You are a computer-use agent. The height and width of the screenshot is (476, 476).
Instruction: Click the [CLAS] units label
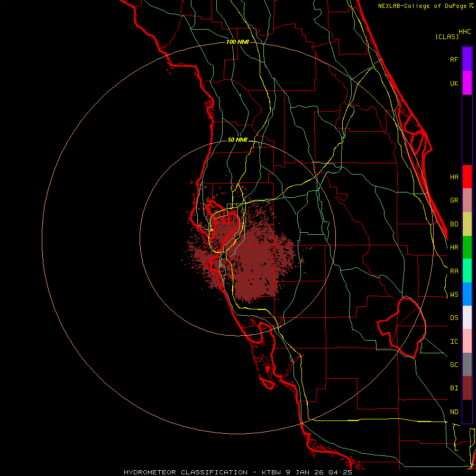[x=446, y=36]
